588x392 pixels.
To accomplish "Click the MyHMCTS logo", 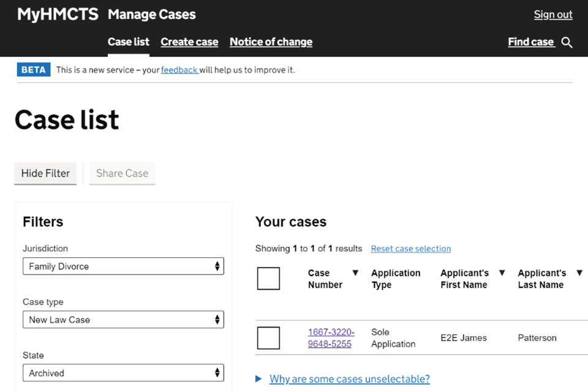I will (58, 15).
